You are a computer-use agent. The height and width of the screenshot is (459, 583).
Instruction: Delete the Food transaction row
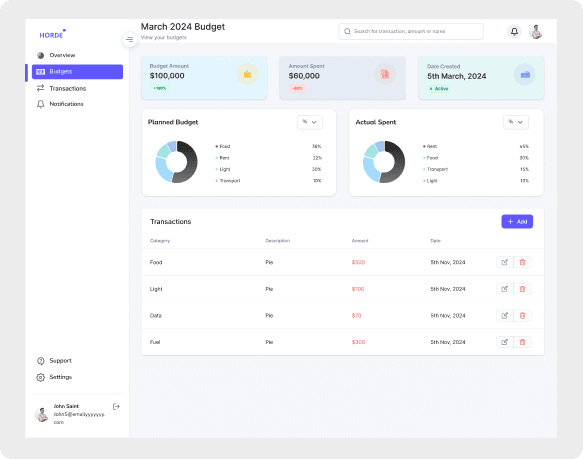click(x=522, y=262)
